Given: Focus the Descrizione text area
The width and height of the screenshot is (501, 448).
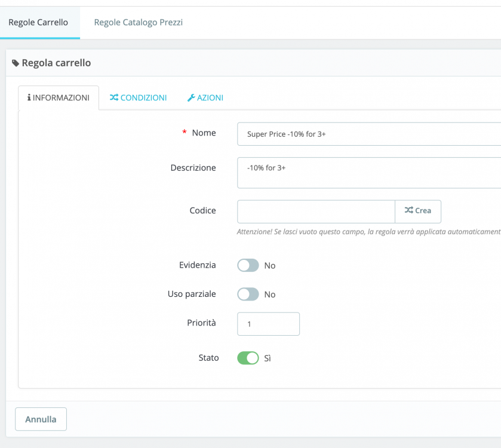Looking at the screenshot, I should pyautogui.click(x=368, y=173).
